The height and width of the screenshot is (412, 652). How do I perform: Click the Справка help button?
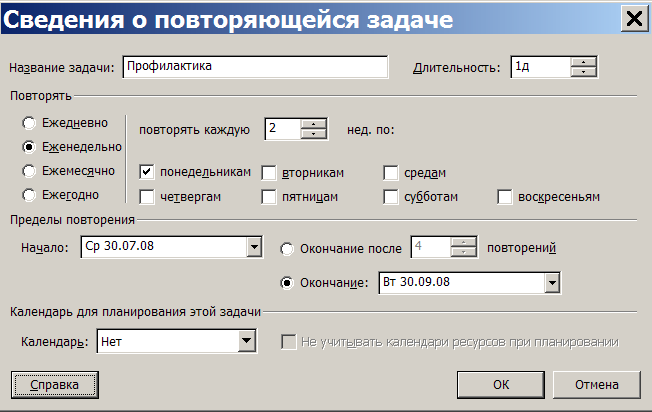point(54,385)
